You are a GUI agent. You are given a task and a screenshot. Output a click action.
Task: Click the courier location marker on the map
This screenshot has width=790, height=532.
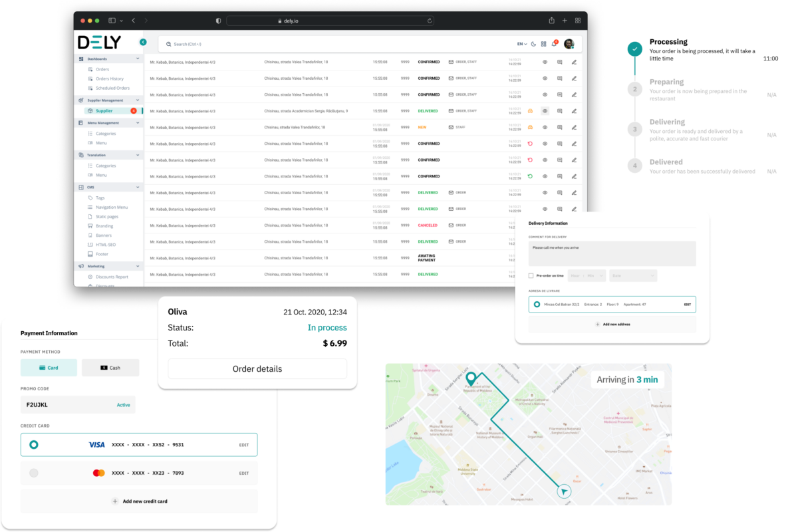[564, 491]
